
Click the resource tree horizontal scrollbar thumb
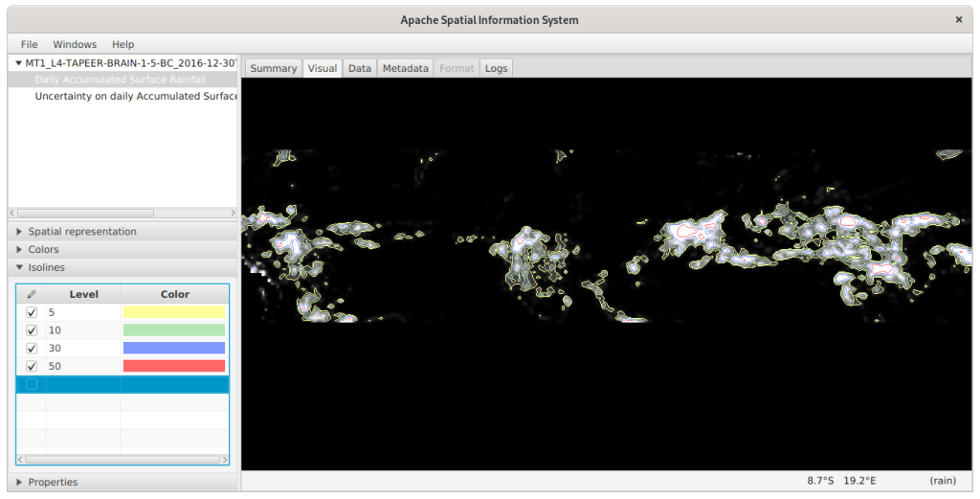[85, 214]
